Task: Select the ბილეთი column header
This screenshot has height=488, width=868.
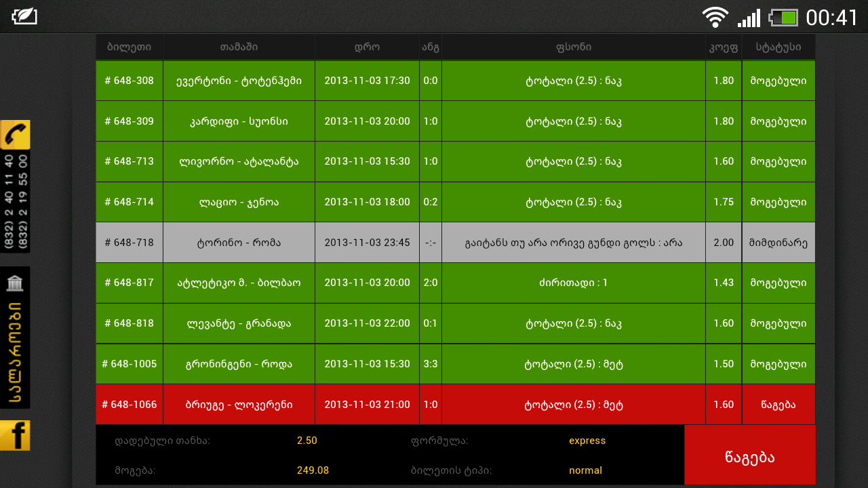Action: point(129,47)
